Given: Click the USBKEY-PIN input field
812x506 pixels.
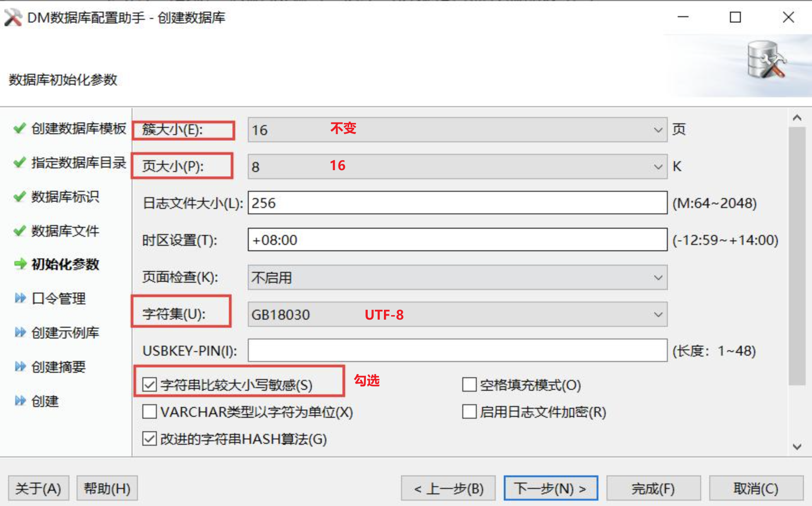Looking at the screenshot, I should click(x=457, y=350).
